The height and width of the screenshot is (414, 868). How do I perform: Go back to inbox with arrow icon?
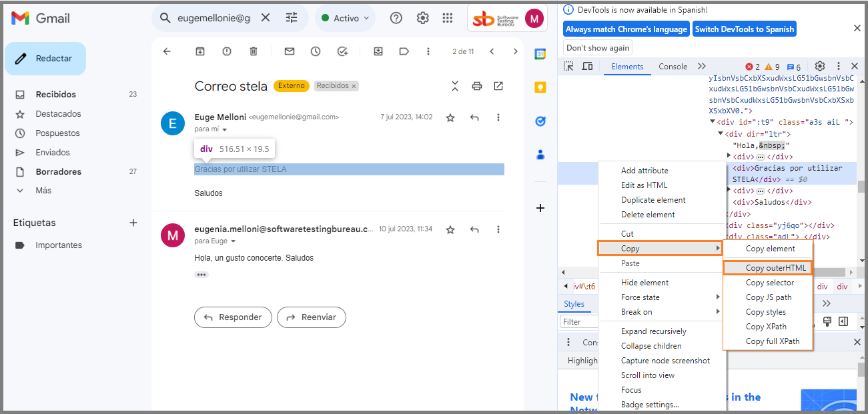167,51
